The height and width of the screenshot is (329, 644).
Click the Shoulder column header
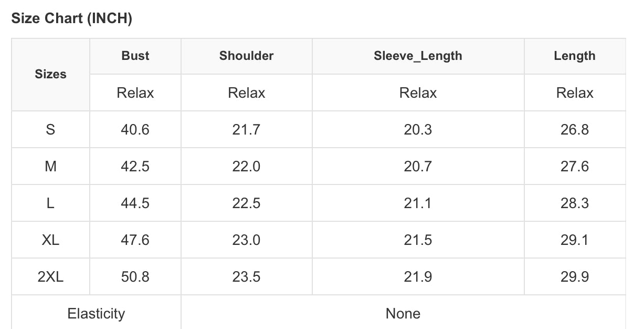(x=246, y=56)
